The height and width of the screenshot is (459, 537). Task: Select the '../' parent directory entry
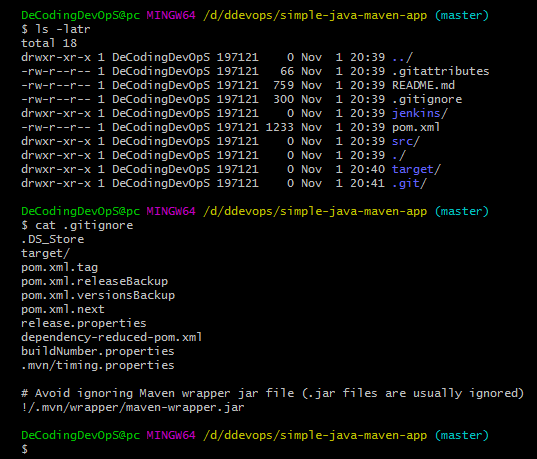402,57
